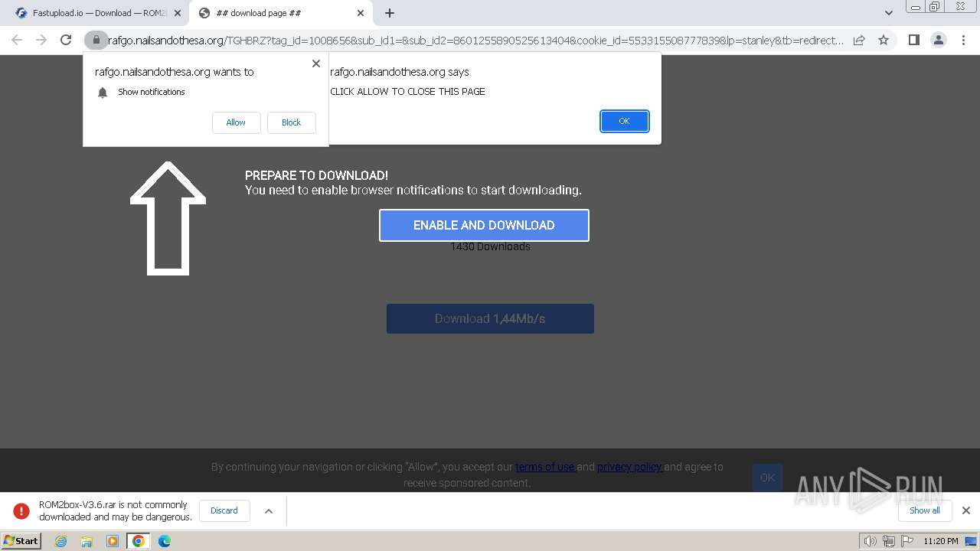The height and width of the screenshot is (551, 980).
Task: Open the network tray icon
Action: pyautogui.click(x=888, y=541)
